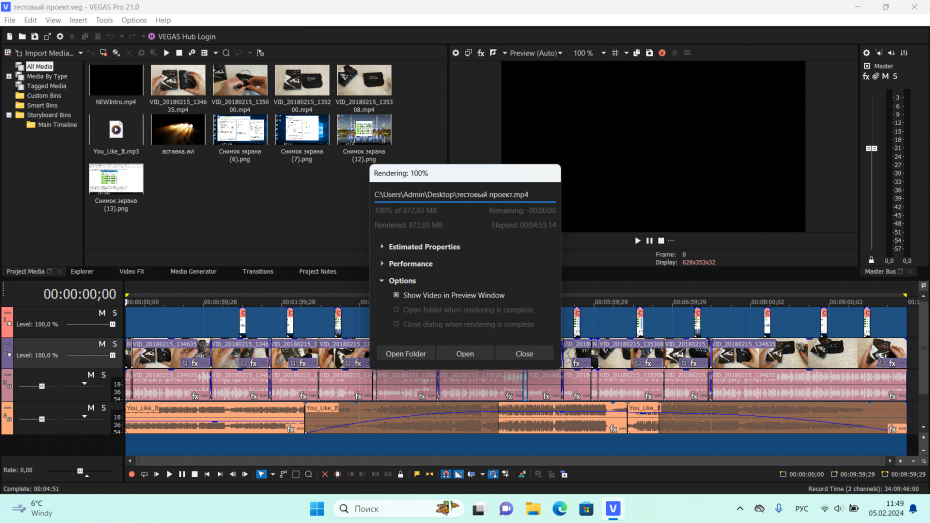Open the Preview (Auto) quality dropdown
The image size is (930, 523).
pyautogui.click(x=533, y=53)
